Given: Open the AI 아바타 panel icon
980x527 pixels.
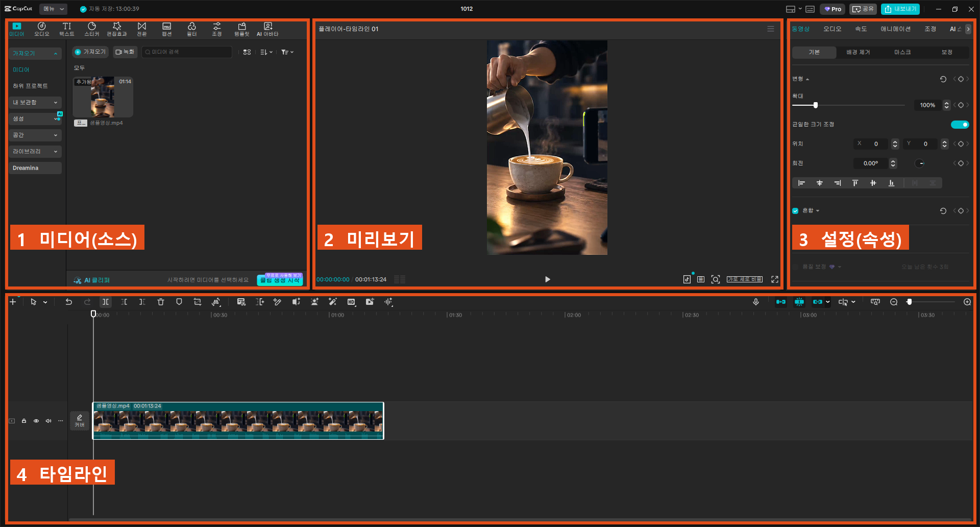Looking at the screenshot, I should coord(267,29).
